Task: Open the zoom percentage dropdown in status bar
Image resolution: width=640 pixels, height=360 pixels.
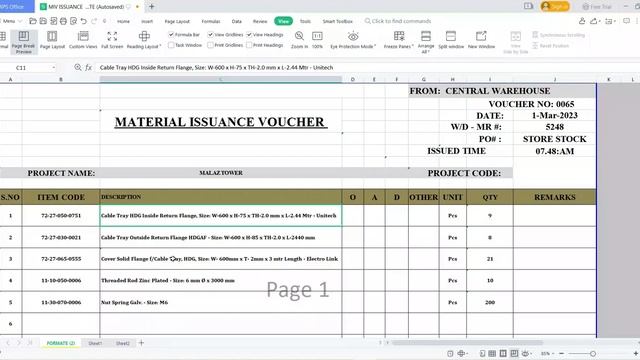Action: 547,353
